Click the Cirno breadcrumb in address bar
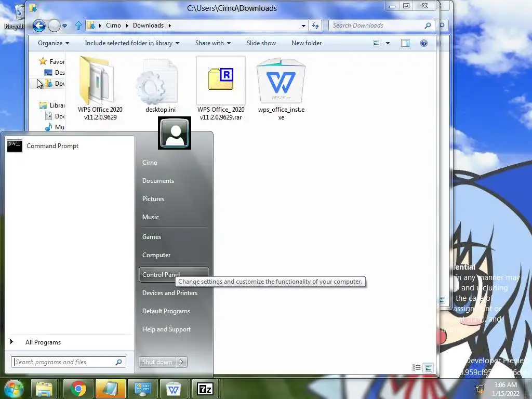The height and width of the screenshot is (399, 532). pos(113,25)
